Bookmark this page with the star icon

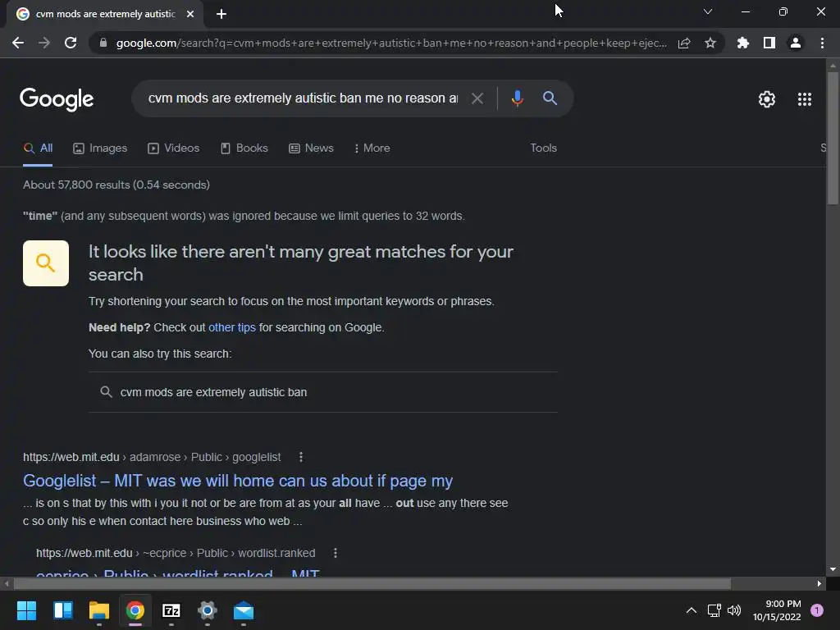tap(710, 43)
